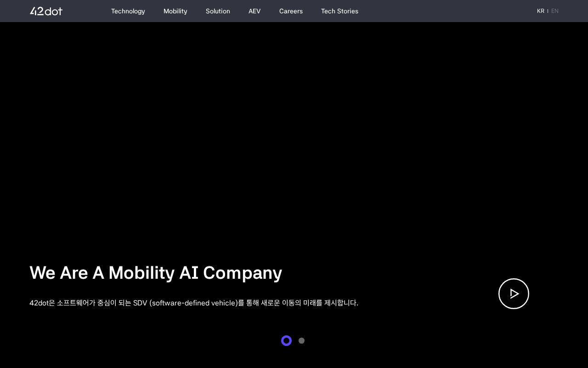
Task: Click the "We Are A Mobility AI Company" heading
Action: coord(156,273)
